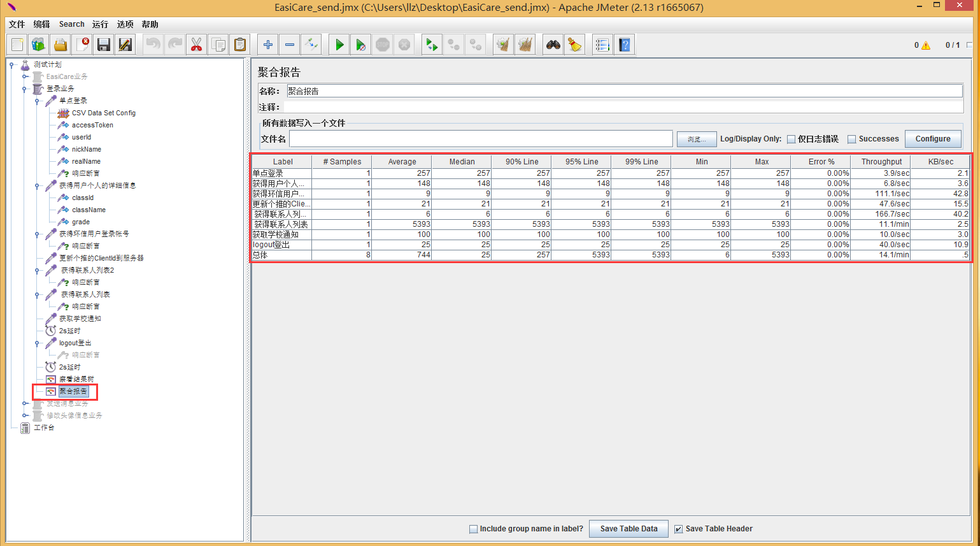
Task: Click the 名称 name input field
Action: tap(625, 91)
